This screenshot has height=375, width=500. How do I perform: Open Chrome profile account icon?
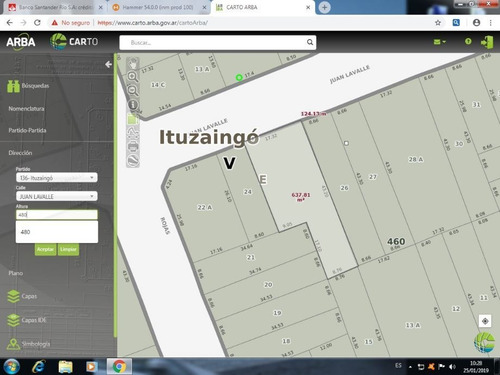(x=476, y=23)
